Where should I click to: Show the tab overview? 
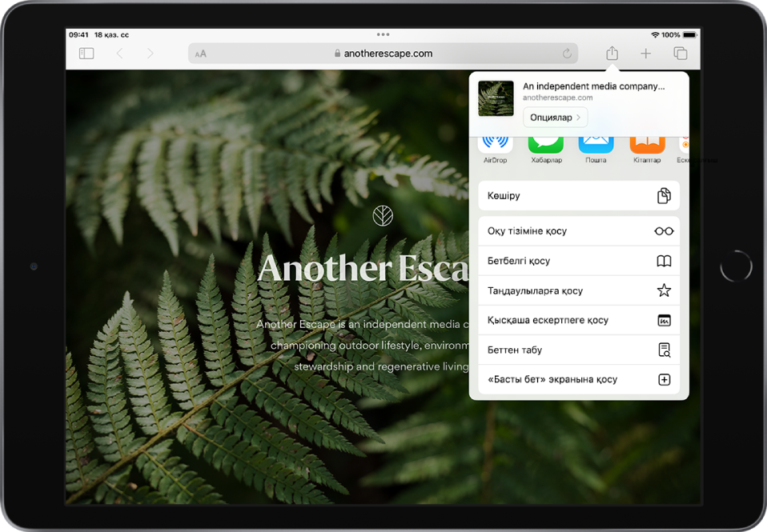(681, 54)
